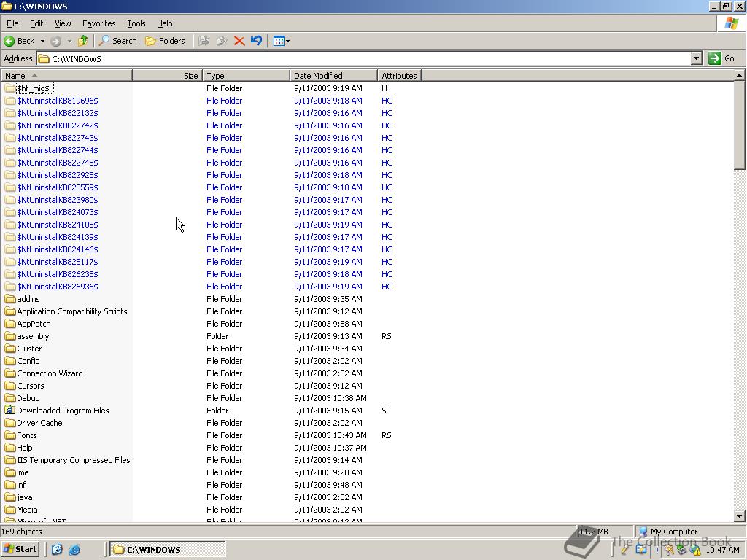The height and width of the screenshot is (560, 747).
Task: Select the $NtUninstallKB826936$ folder icon
Action: 10,286
